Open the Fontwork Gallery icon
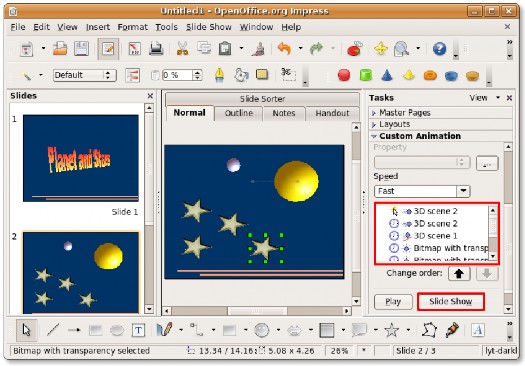Viewport: 525px width, 366px height. click(478, 330)
